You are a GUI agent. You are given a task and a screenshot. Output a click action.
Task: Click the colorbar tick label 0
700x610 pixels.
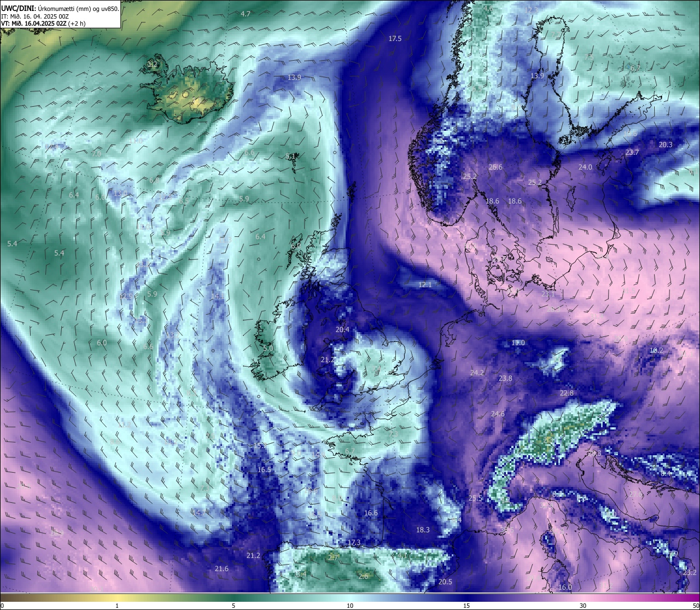click(x=2, y=605)
